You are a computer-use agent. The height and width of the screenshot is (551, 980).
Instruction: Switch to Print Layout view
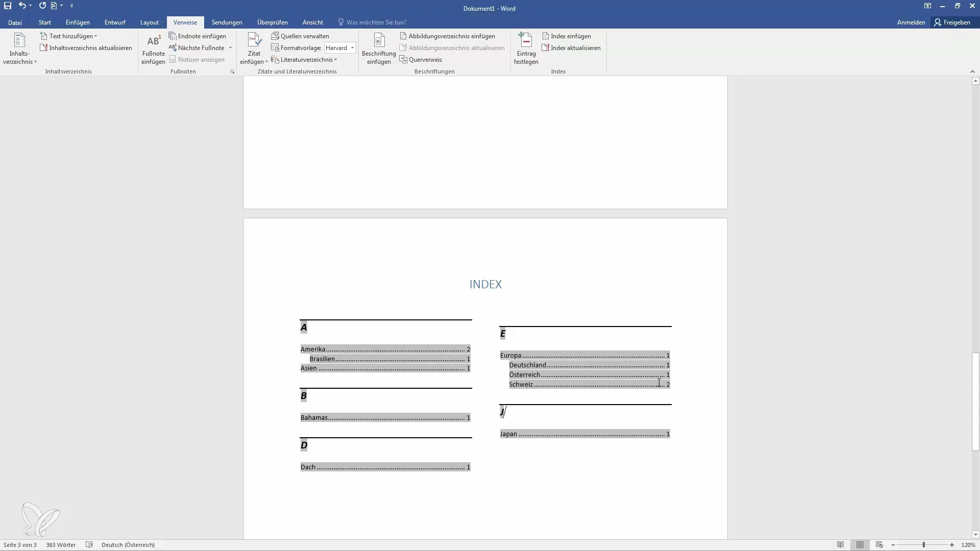point(860,545)
